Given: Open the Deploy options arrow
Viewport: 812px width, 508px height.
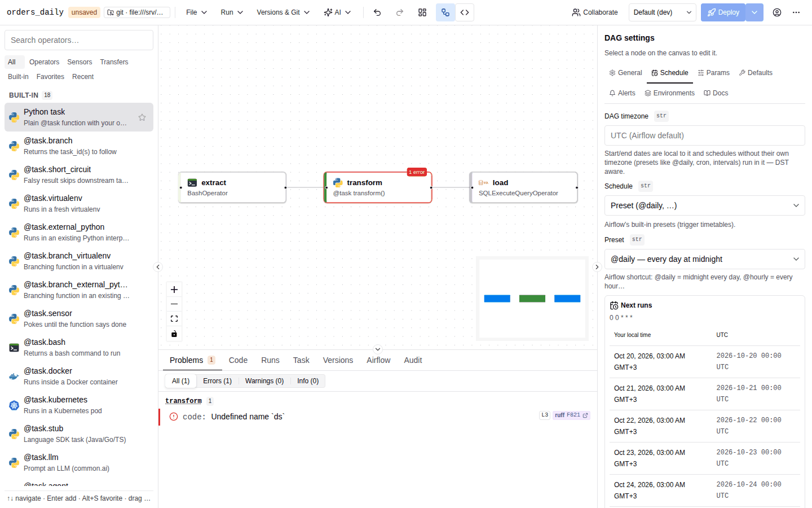Looking at the screenshot, I should coord(754,12).
